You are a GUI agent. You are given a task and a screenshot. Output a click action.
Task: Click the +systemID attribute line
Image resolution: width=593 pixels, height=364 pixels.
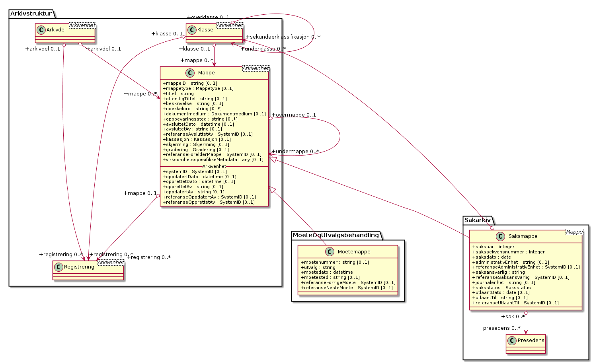coord(195,172)
